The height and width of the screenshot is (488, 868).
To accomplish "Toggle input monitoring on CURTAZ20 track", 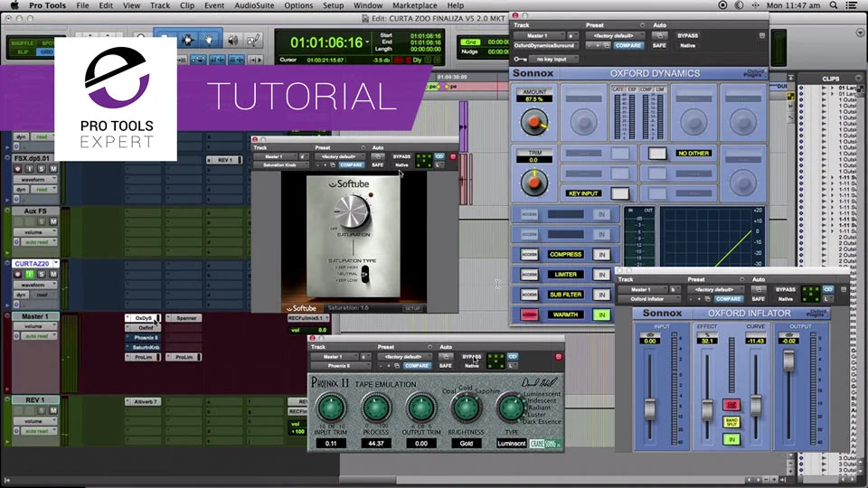I will tap(30, 275).
